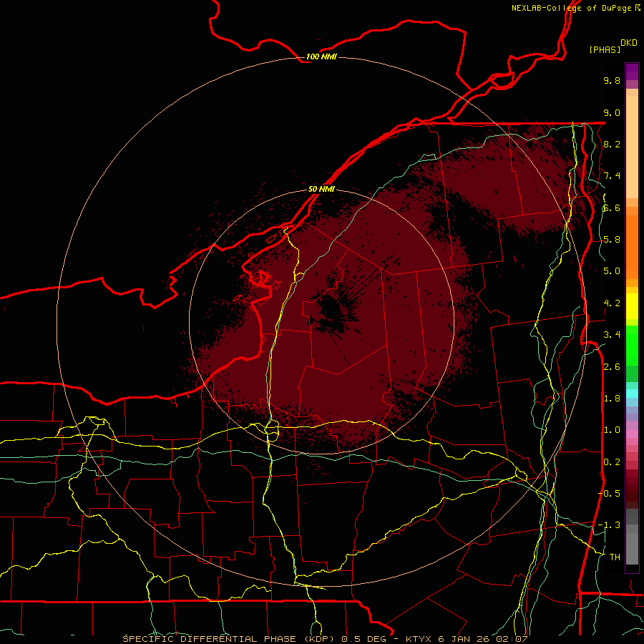The width and height of the screenshot is (644, 644).
Task: Select the -1.3 scale value
Action: (609, 525)
